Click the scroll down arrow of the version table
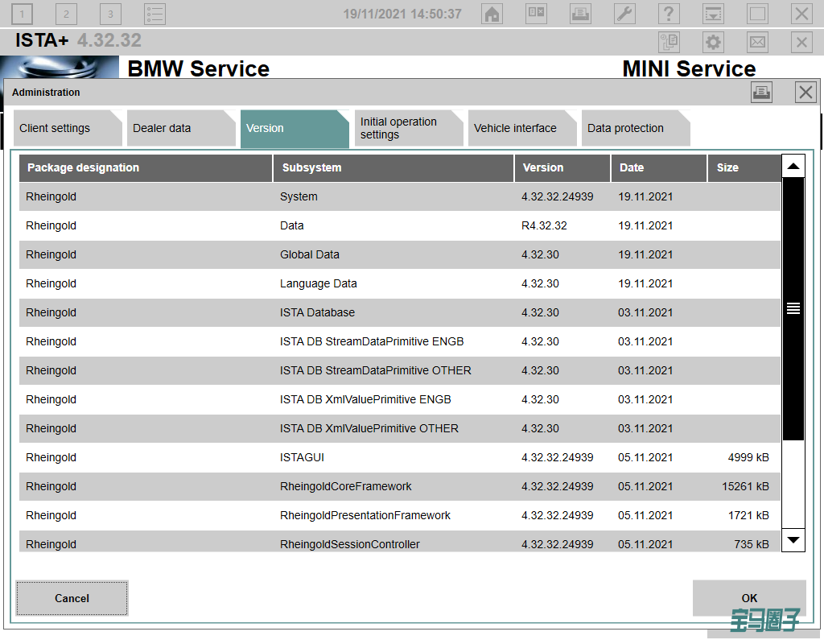The height and width of the screenshot is (644, 824). click(793, 540)
